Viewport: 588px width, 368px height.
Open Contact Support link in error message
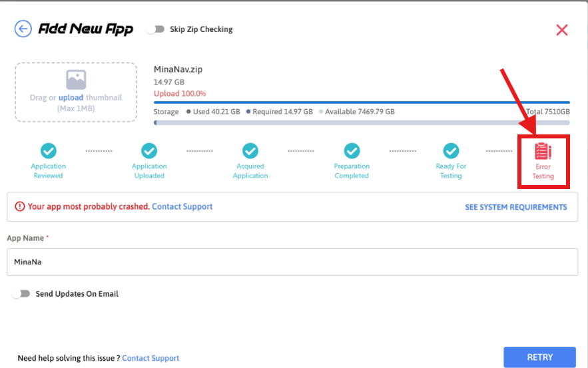[x=182, y=207]
